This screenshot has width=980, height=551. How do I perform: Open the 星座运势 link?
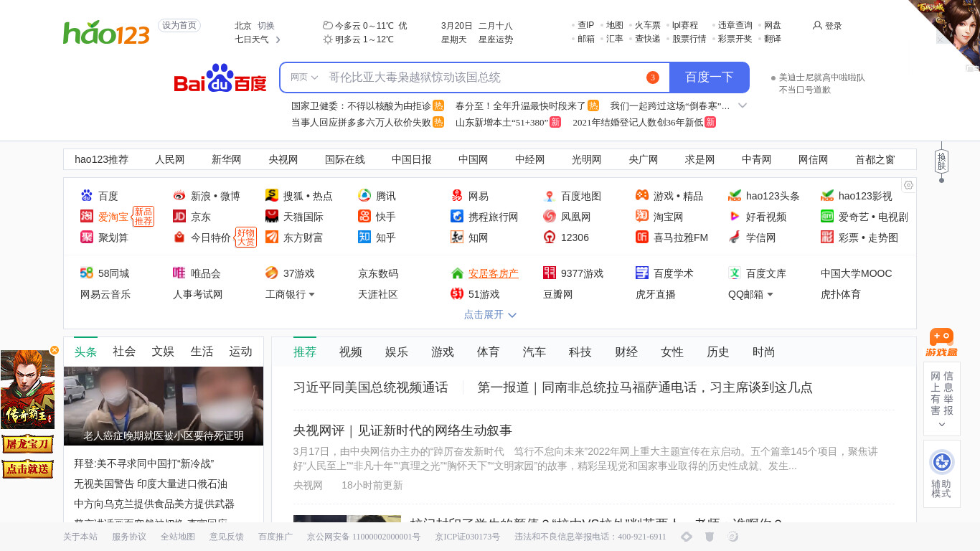(496, 39)
